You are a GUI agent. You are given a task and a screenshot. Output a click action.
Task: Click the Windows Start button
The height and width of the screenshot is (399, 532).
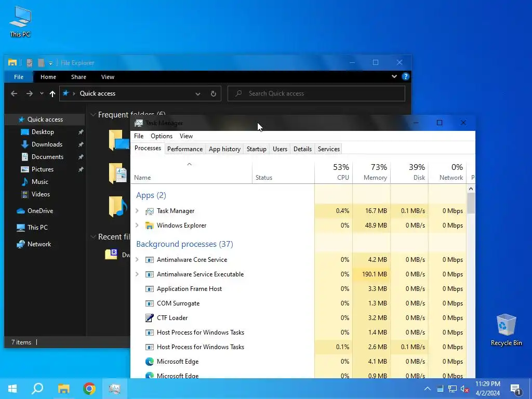coord(12,389)
